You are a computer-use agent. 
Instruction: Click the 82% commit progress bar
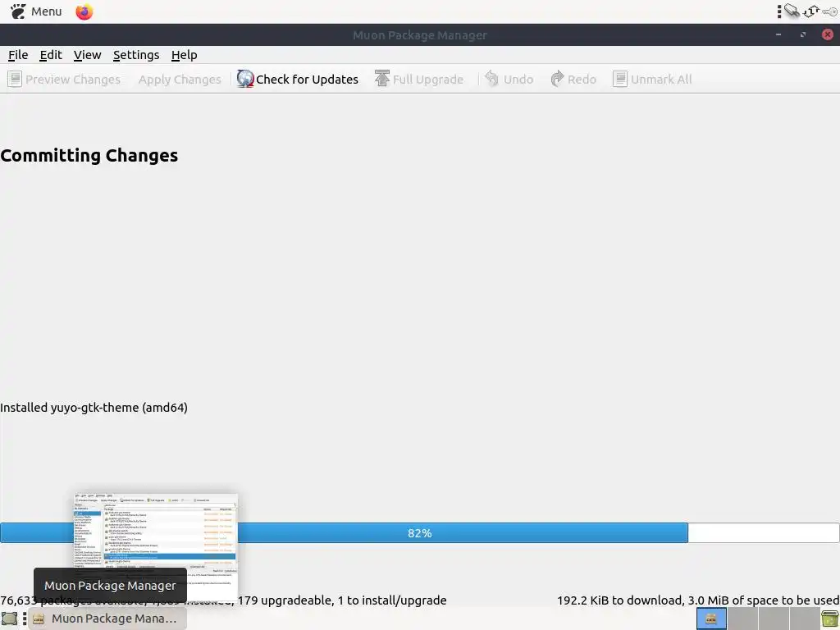tap(419, 533)
